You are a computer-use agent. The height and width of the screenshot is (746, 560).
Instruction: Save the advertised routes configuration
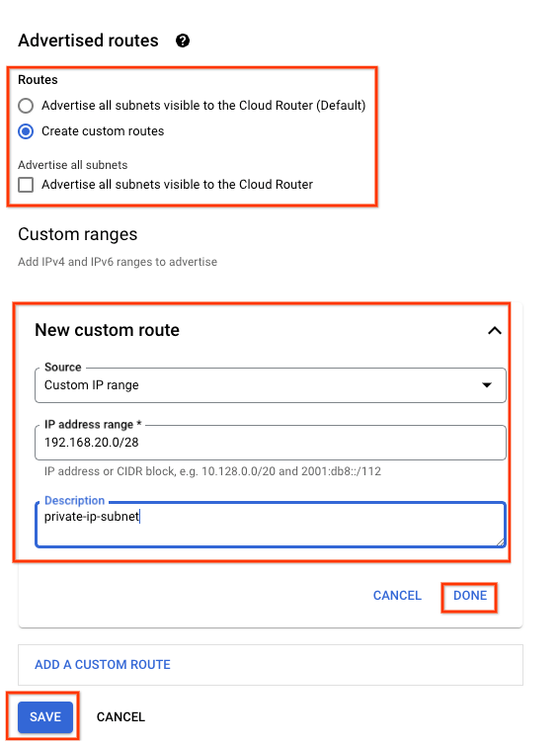click(x=45, y=717)
